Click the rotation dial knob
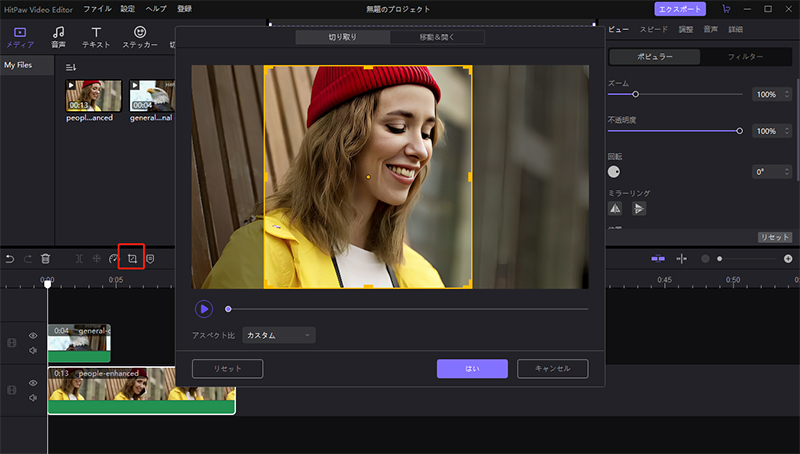 614,172
